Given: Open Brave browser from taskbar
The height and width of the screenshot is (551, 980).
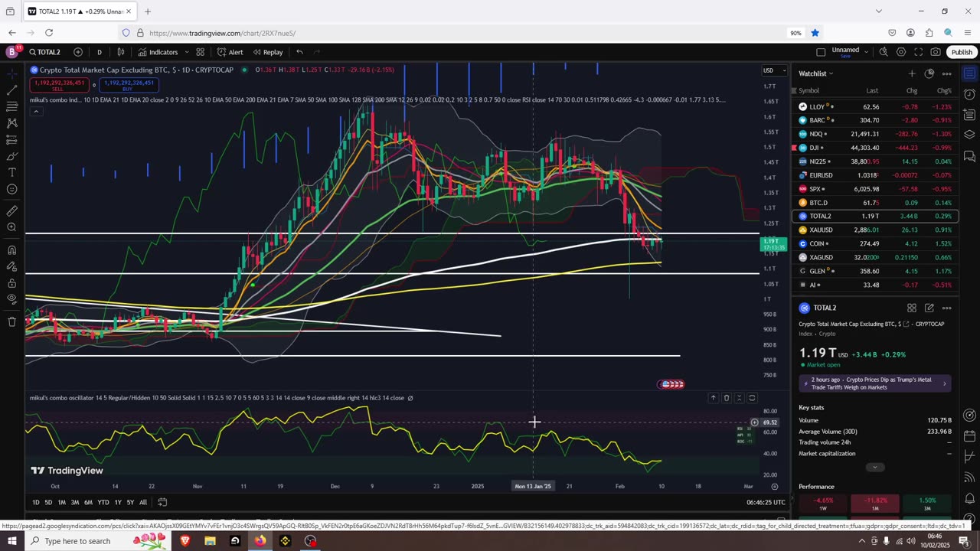Looking at the screenshot, I should click(x=185, y=541).
